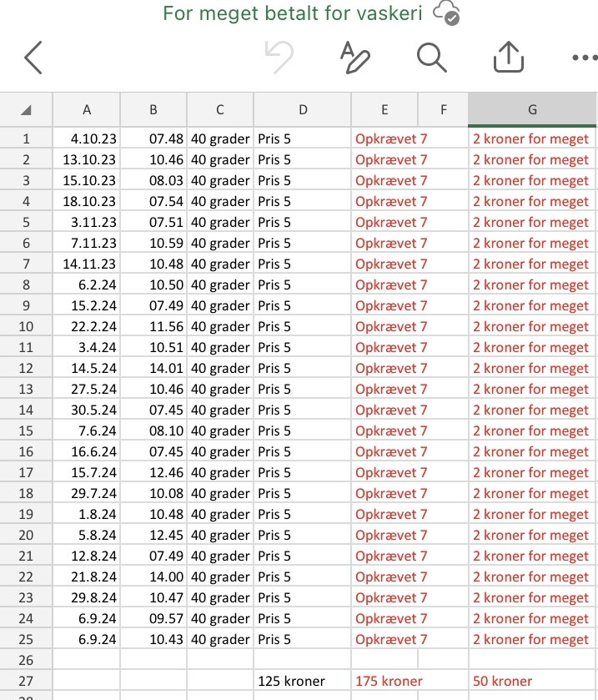This screenshot has height=700, width=598.
Task: Open the text formatting pen icon
Action: [x=354, y=57]
